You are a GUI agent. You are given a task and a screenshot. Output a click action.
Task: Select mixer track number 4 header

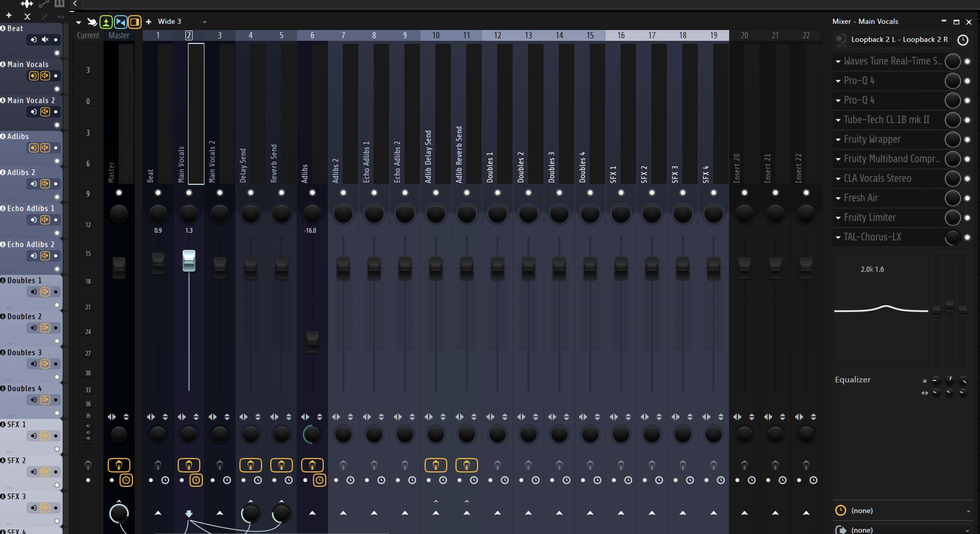pyautogui.click(x=250, y=35)
